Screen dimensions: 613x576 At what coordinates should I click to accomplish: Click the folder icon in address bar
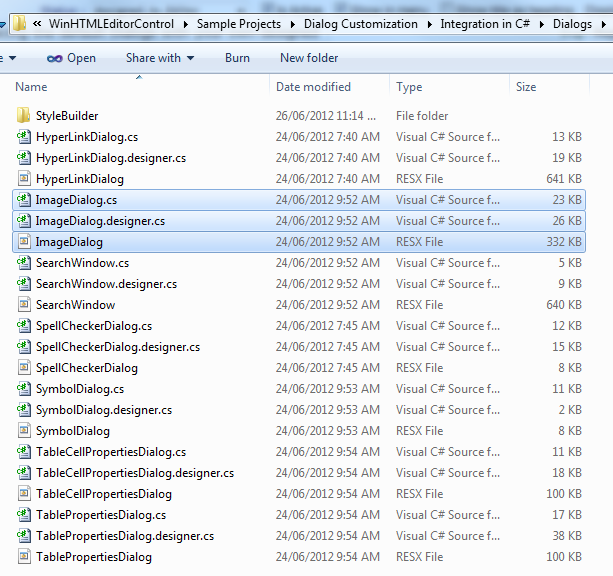20,23
